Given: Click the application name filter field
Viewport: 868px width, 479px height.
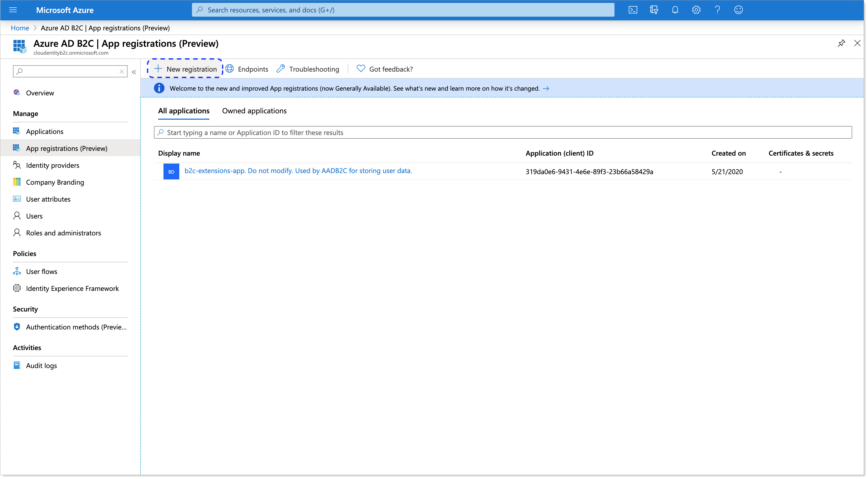Looking at the screenshot, I should click(x=503, y=132).
